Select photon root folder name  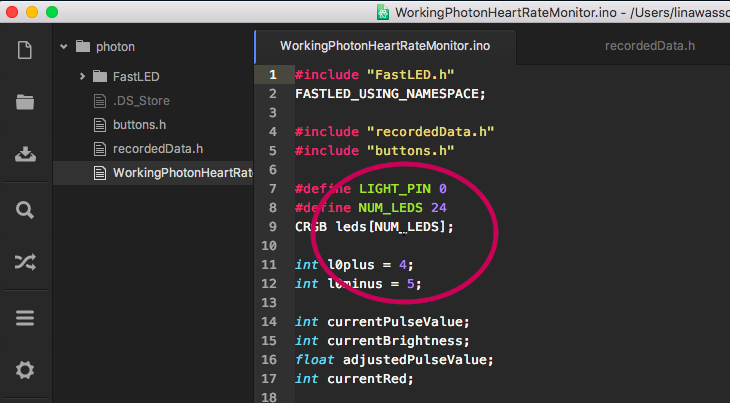[x=115, y=47]
